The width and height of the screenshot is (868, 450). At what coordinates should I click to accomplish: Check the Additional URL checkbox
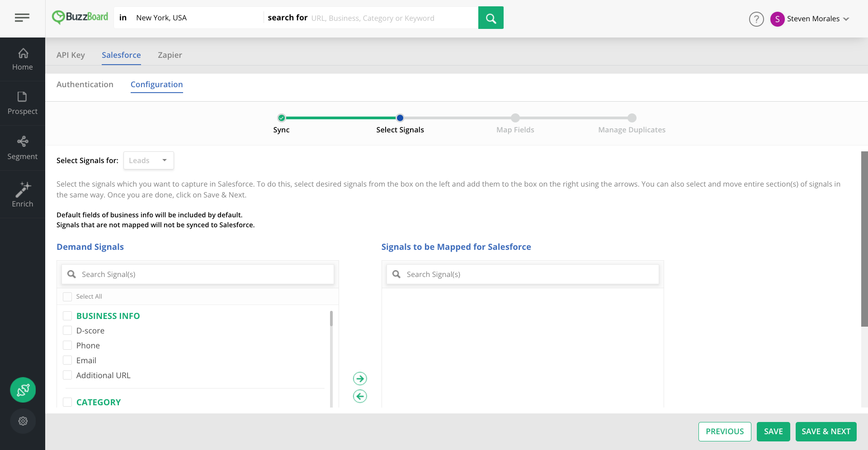(x=67, y=375)
